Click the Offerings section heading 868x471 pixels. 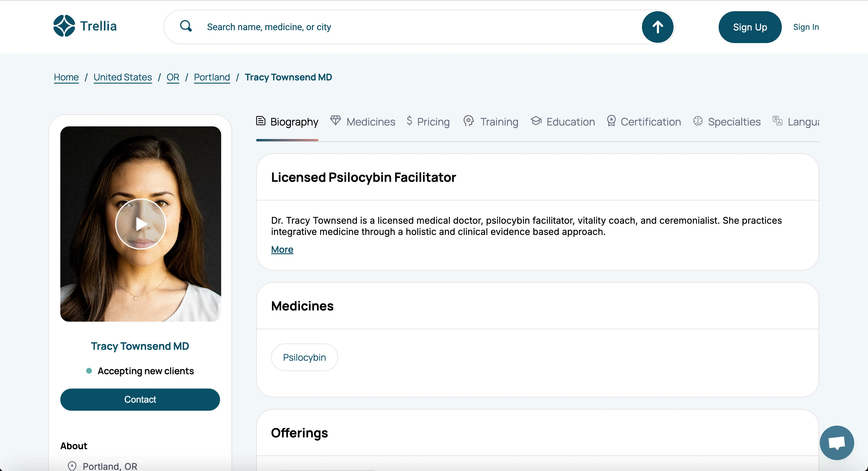[300, 433]
